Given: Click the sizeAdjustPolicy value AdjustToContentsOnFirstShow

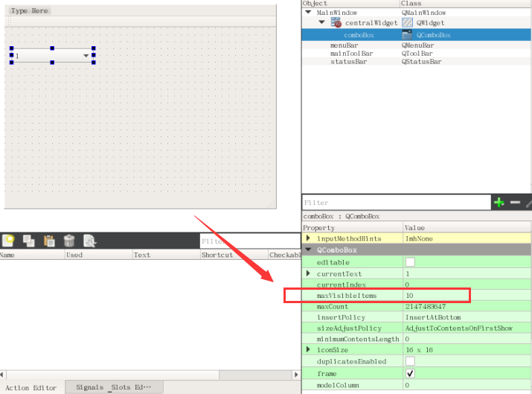Looking at the screenshot, I should 459,328.
